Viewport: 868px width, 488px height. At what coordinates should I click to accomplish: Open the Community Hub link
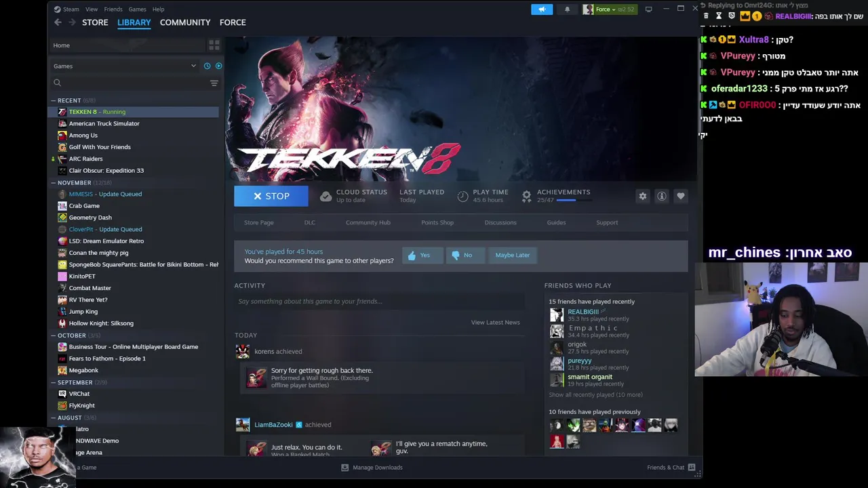coord(368,222)
